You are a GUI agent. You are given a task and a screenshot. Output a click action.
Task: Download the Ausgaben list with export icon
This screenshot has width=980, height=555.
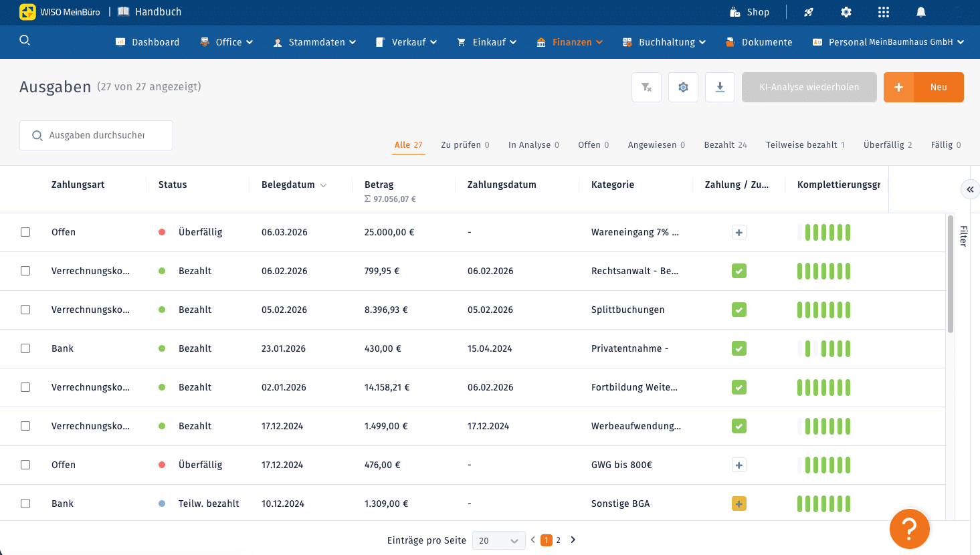point(720,87)
